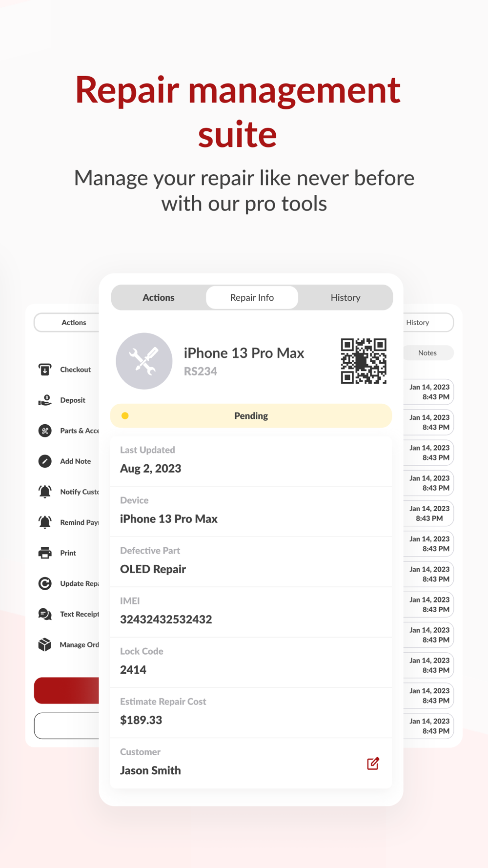Click the Pending status bar

tap(251, 415)
